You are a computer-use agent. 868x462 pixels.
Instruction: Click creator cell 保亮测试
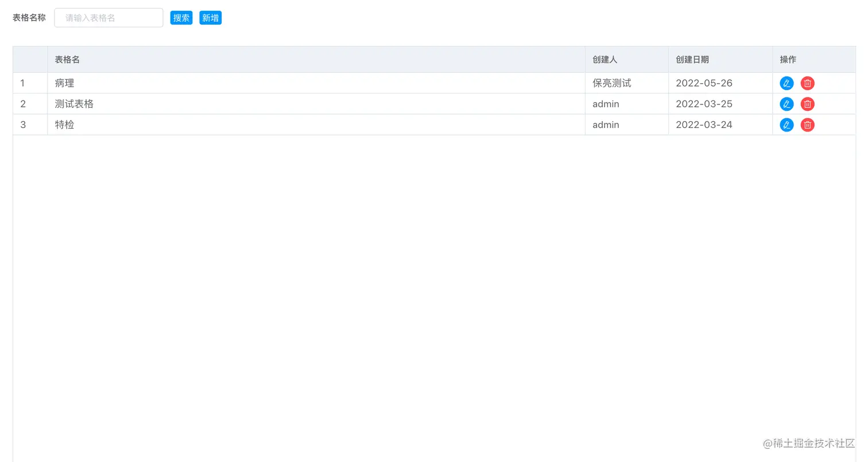click(627, 83)
